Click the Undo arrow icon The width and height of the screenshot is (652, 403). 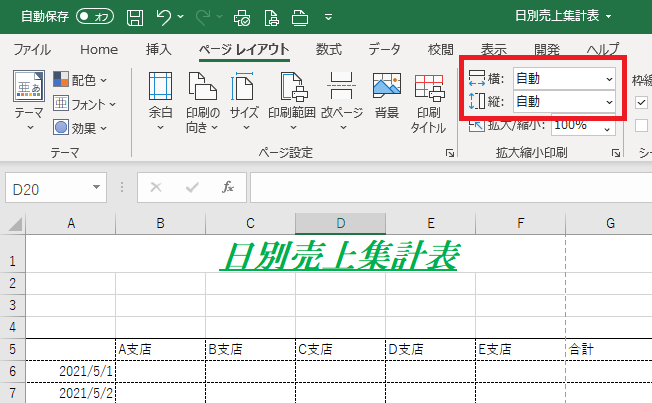(165, 17)
